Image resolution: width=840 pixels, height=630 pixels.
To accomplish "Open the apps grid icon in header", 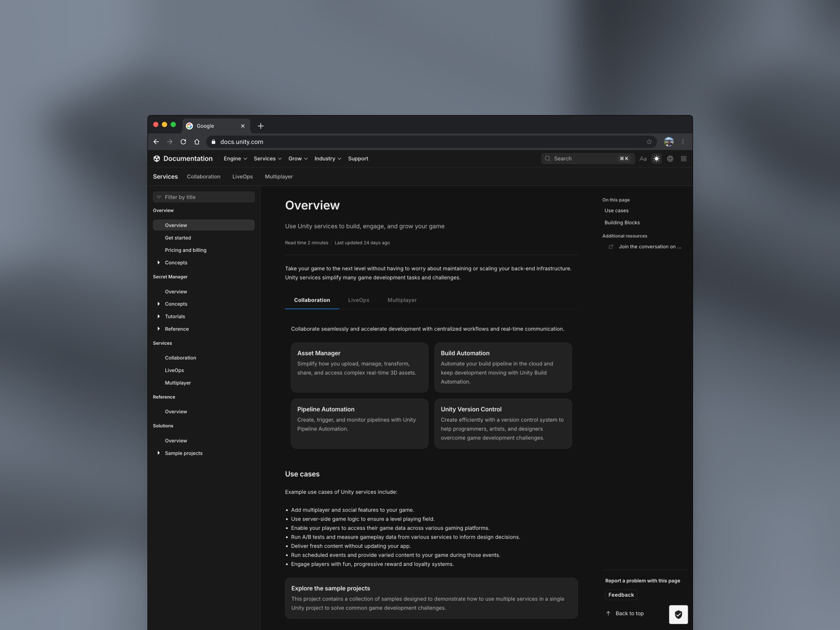I will click(683, 159).
